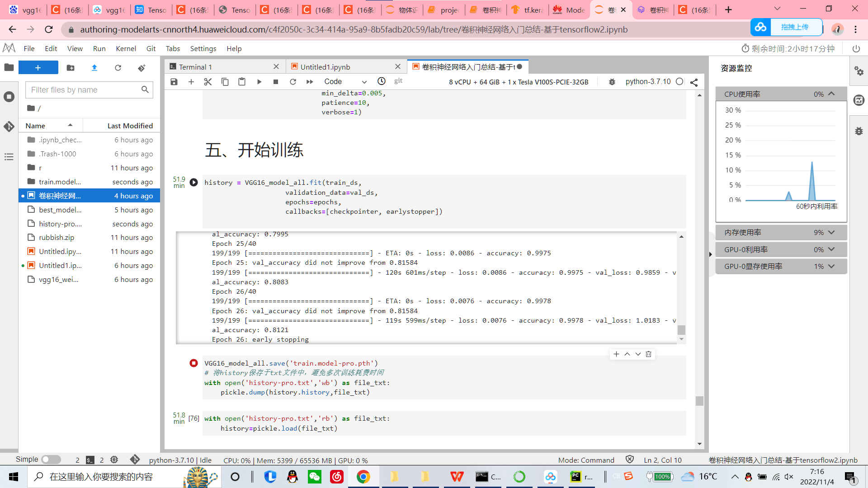Click the blue new launcher plus button
Screen dimensions: 868x488
(x=38, y=68)
